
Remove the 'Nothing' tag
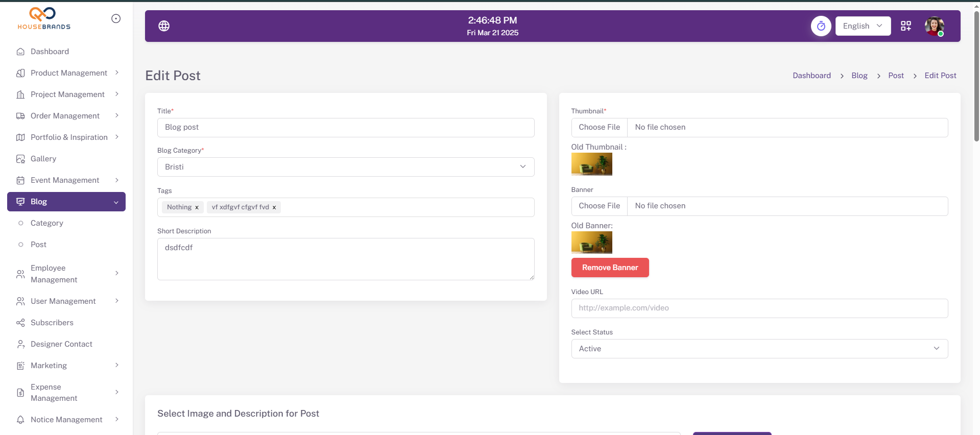click(197, 208)
